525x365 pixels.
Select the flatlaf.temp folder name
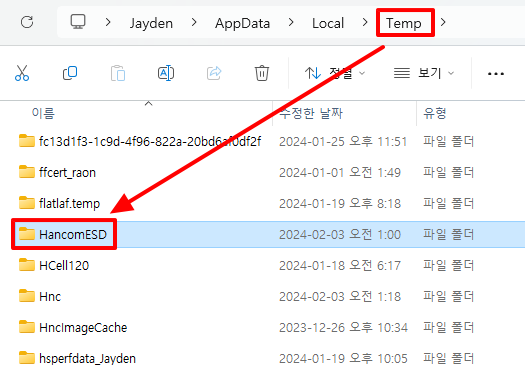[69, 204]
